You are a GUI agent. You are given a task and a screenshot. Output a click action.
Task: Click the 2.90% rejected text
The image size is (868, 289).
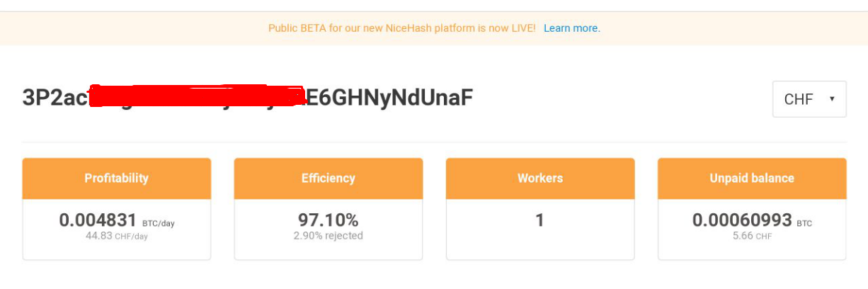tap(329, 236)
